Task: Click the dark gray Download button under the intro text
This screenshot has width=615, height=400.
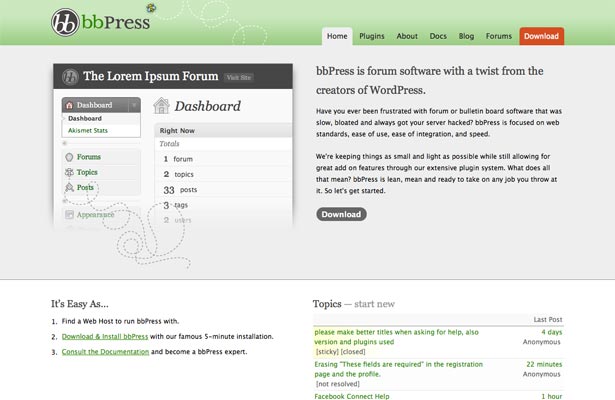Action: 341,214
